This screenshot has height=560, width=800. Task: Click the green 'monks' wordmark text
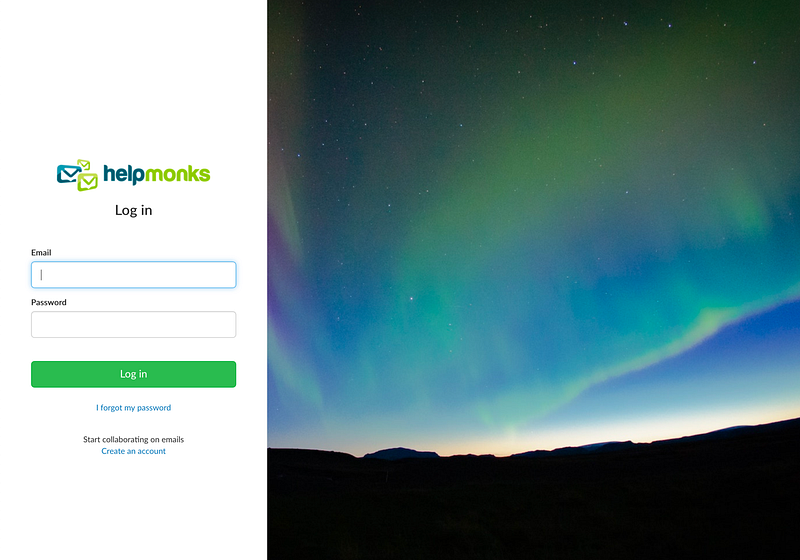click(178, 174)
